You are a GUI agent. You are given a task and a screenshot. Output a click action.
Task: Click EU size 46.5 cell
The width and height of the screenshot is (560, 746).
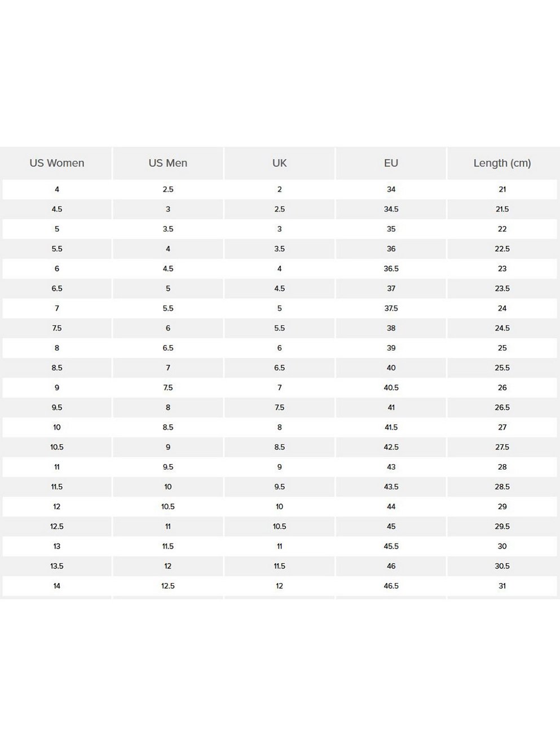[x=391, y=586]
